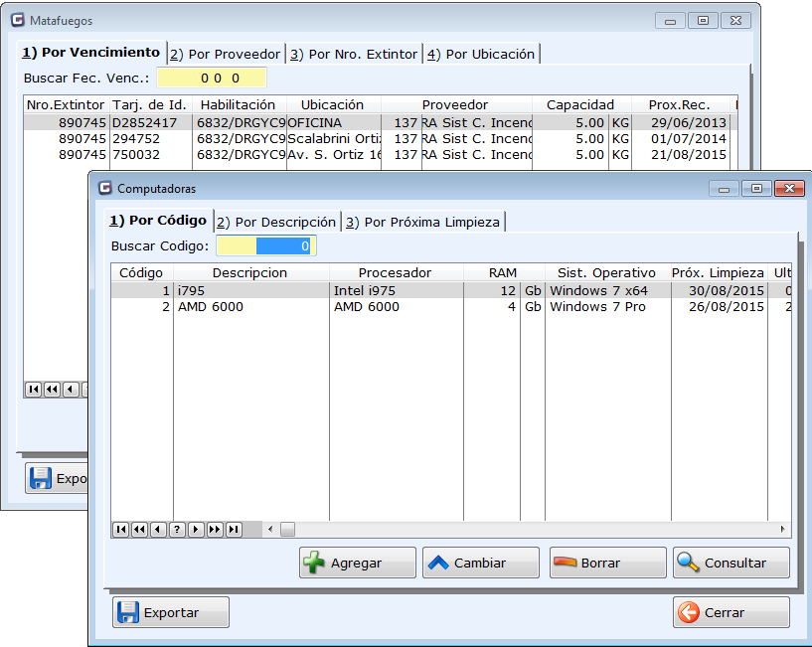Click the question mark locate button
The image size is (812, 647).
(x=178, y=530)
